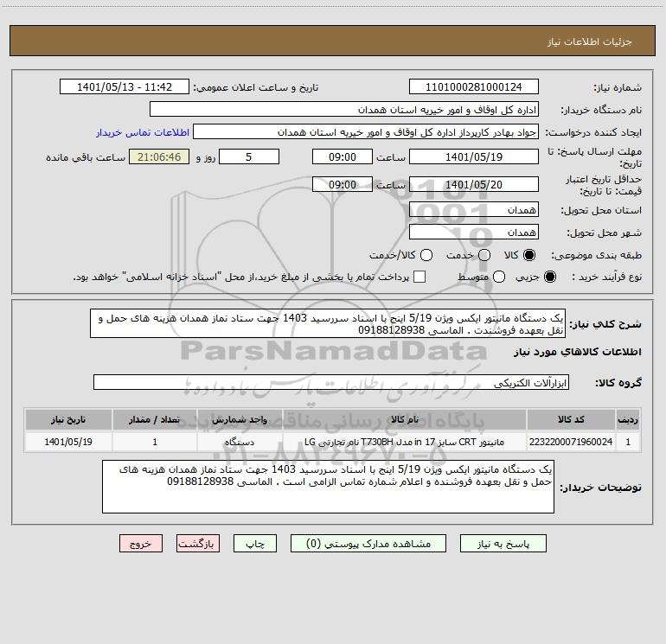Image resolution: width=666 pixels, height=644 pixels.
Task: Click the پاسخ به نیاز button
Action: click(503, 544)
